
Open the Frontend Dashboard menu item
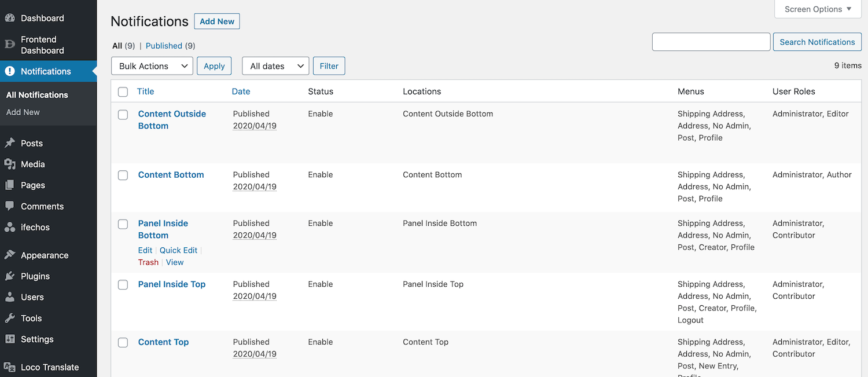(x=49, y=45)
